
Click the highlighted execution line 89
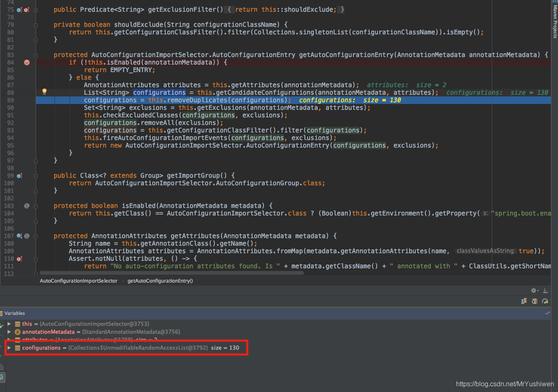coord(293,100)
